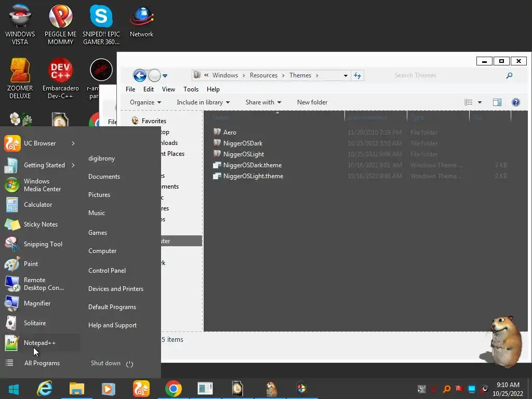Click New folder in Explorer toolbar
The width and height of the screenshot is (532, 399).
[312, 102]
